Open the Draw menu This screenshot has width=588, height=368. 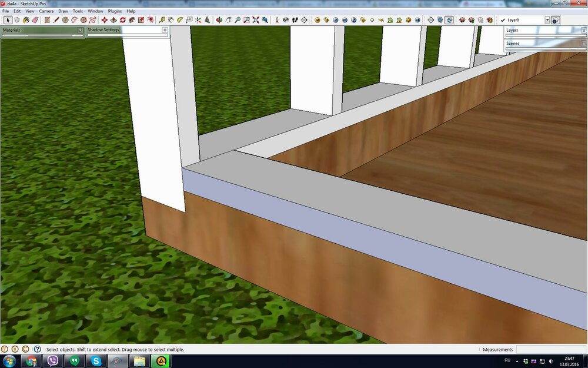tap(63, 11)
